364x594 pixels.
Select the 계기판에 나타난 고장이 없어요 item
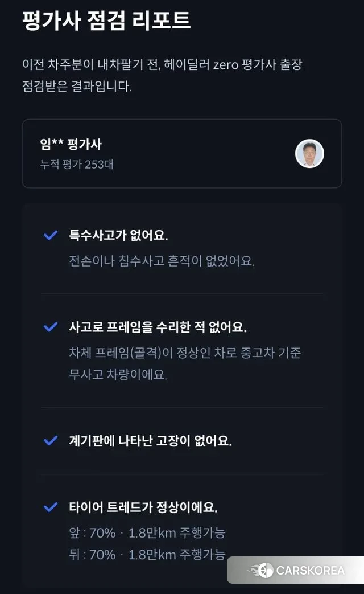coord(150,440)
